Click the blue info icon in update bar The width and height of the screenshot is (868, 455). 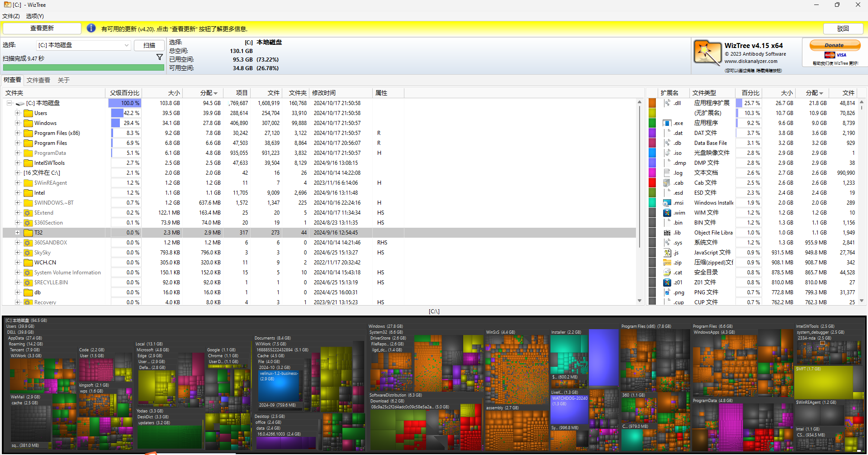[91, 28]
